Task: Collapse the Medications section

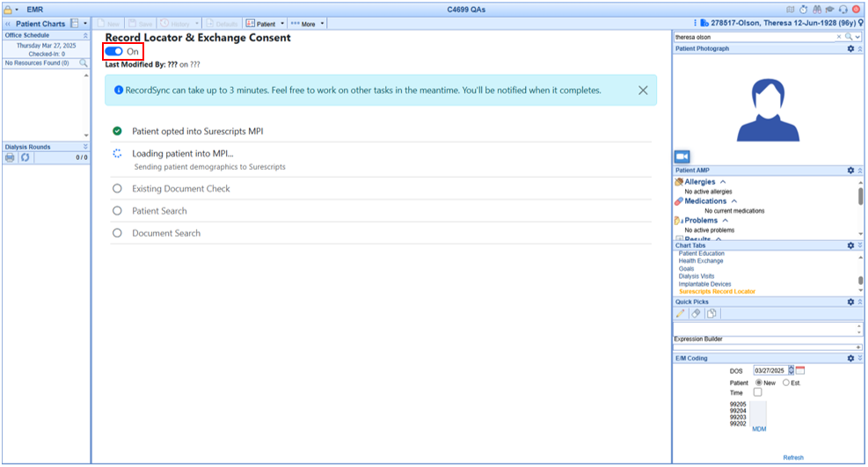Action: [x=734, y=201]
